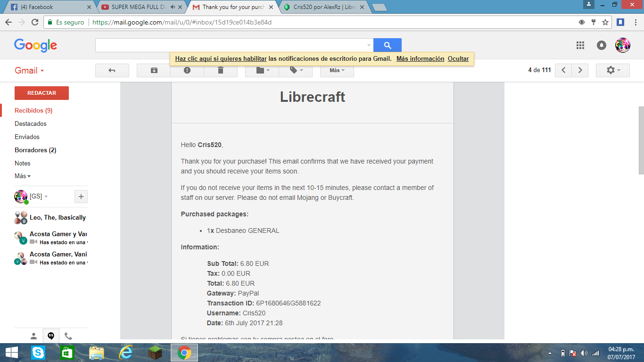Click Haz clic aquí si quieres habilitar link
Screen dimensions: 644x362
tap(221, 59)
